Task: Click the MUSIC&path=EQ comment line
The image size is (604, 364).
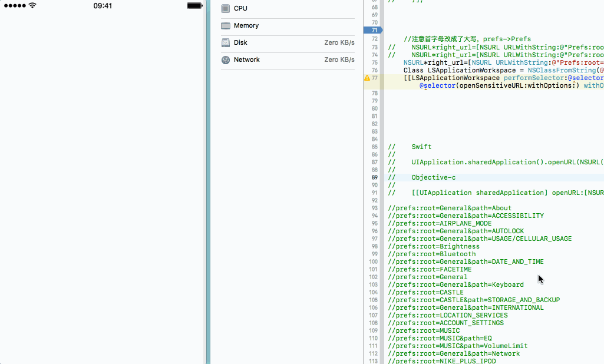Action: tap(440, 338)
